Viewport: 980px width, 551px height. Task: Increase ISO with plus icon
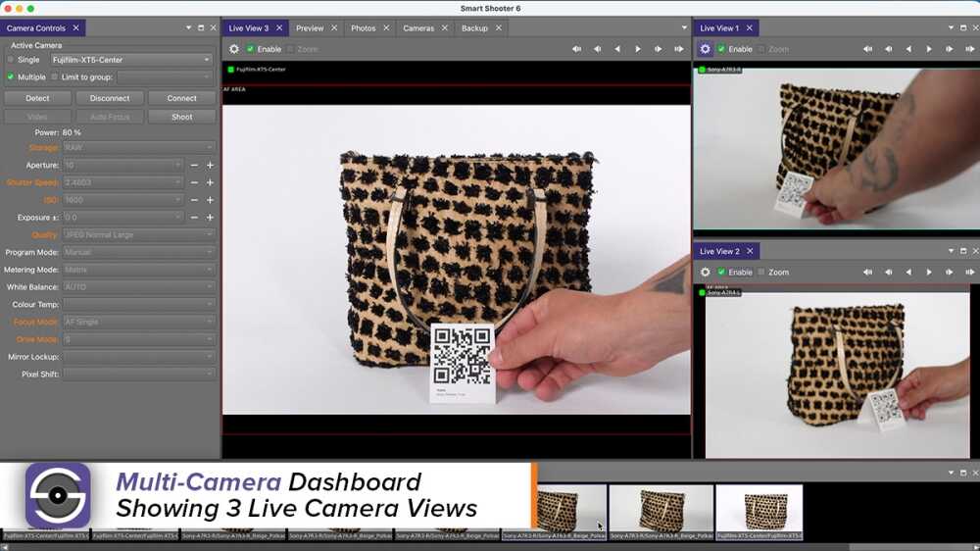[x=210, y=200]
